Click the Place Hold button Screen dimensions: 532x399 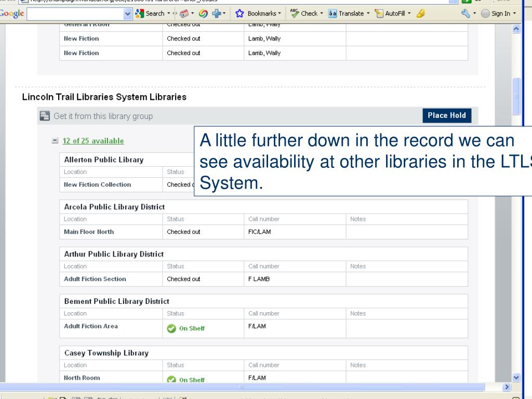pyautogui.click(x=447, y=115)
